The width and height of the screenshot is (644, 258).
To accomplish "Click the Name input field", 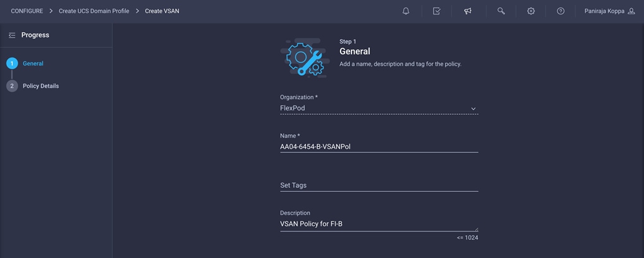I will pyautogui.click(x=379, y=147).
